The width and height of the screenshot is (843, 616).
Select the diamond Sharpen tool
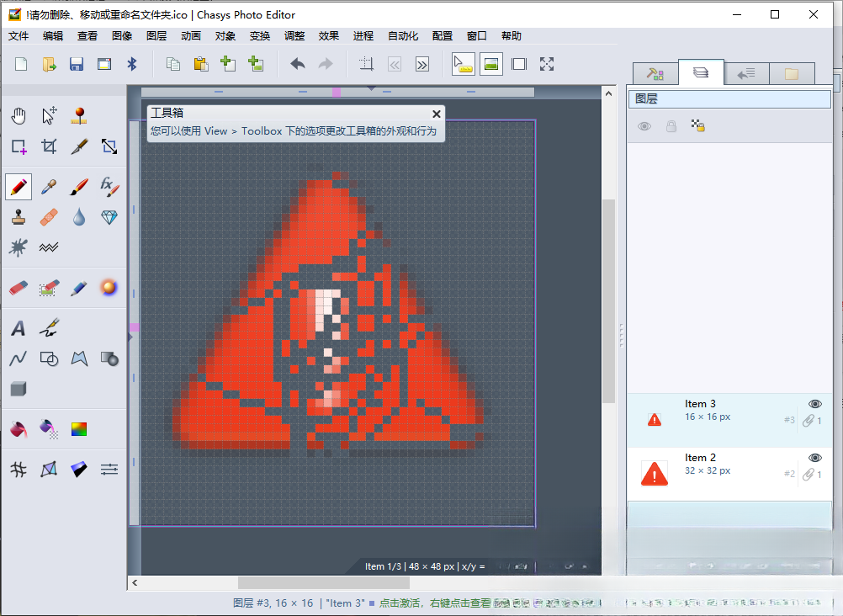pyautogui.click(x=109, y=217)
